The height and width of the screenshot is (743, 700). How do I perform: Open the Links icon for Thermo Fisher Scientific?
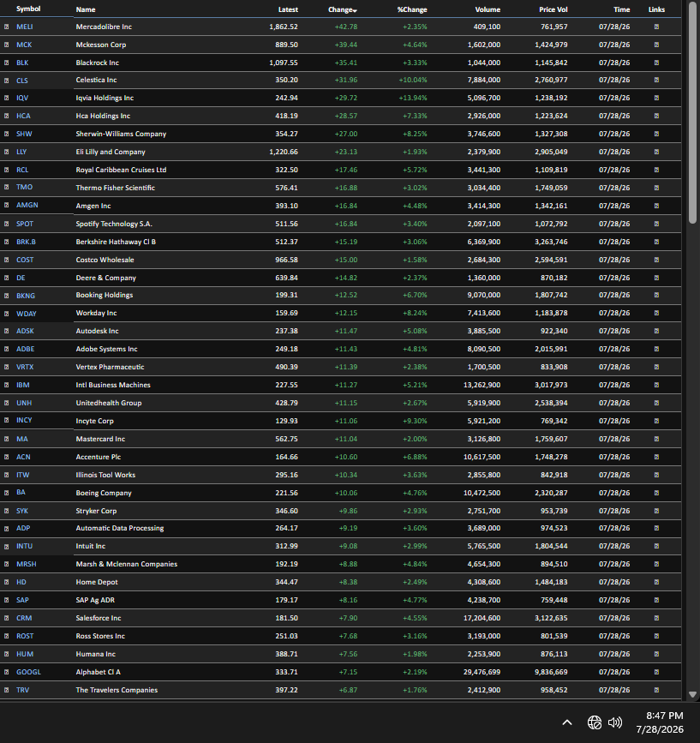656,189
